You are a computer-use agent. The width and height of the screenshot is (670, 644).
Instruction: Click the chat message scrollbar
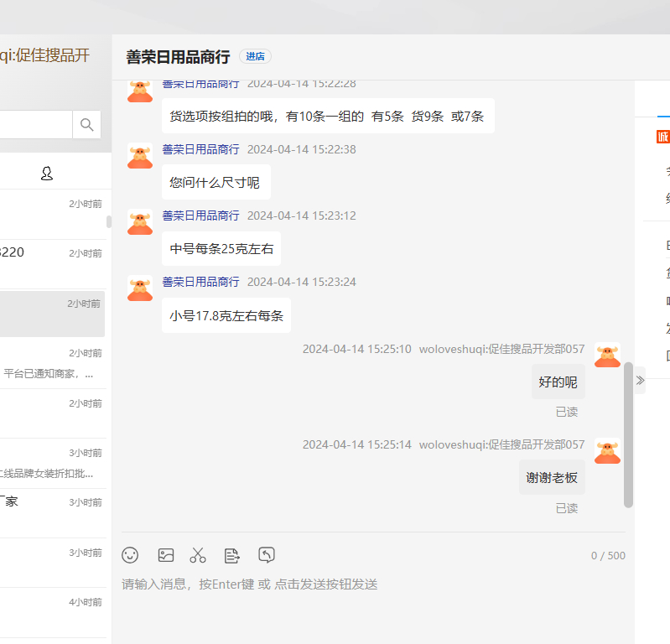(629, 434)
